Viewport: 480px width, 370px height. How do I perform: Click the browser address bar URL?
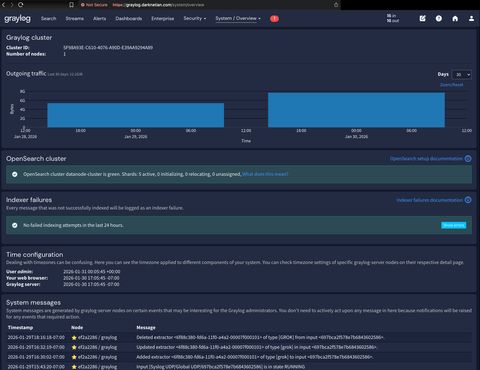point(158,5)
